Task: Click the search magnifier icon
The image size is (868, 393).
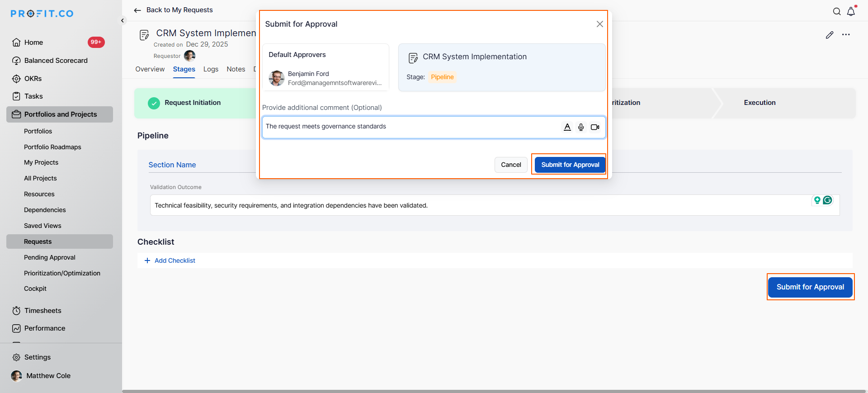Action: click(x=837, y=11)
